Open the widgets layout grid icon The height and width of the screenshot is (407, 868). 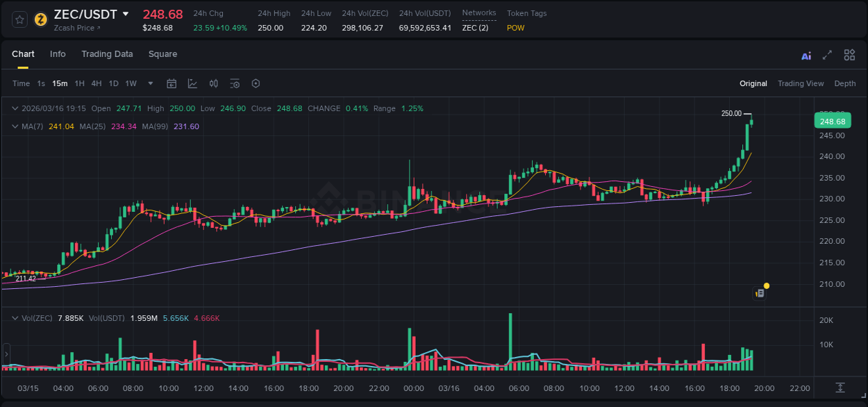pos(849,54)
